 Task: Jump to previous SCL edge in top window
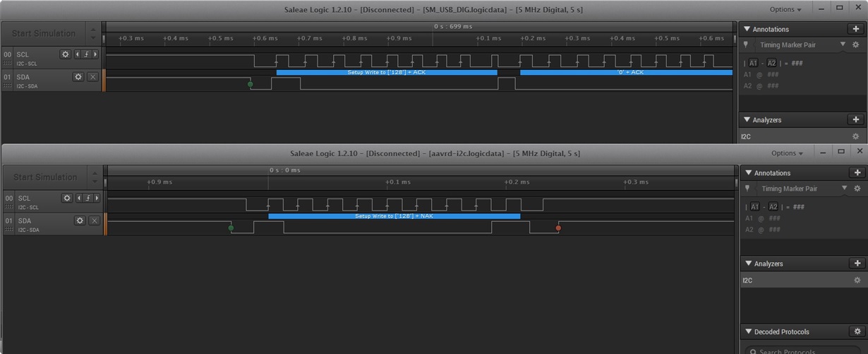tap(77, 54)
